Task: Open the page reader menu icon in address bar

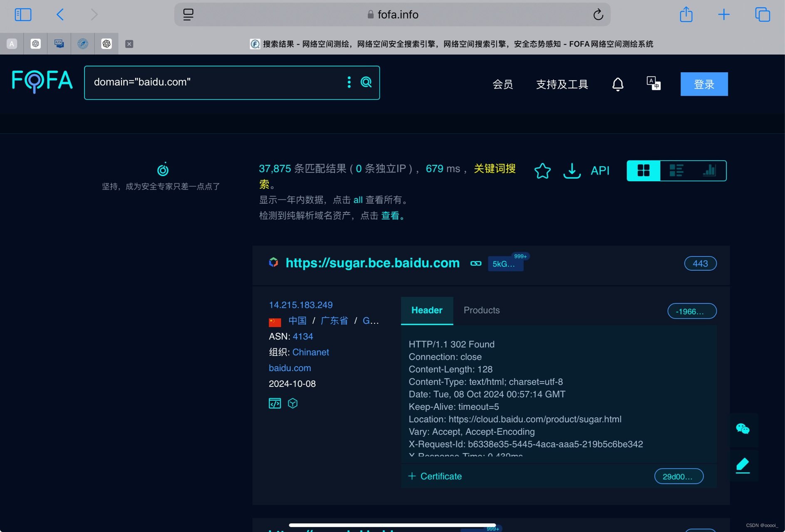Action: pos(188,15)
